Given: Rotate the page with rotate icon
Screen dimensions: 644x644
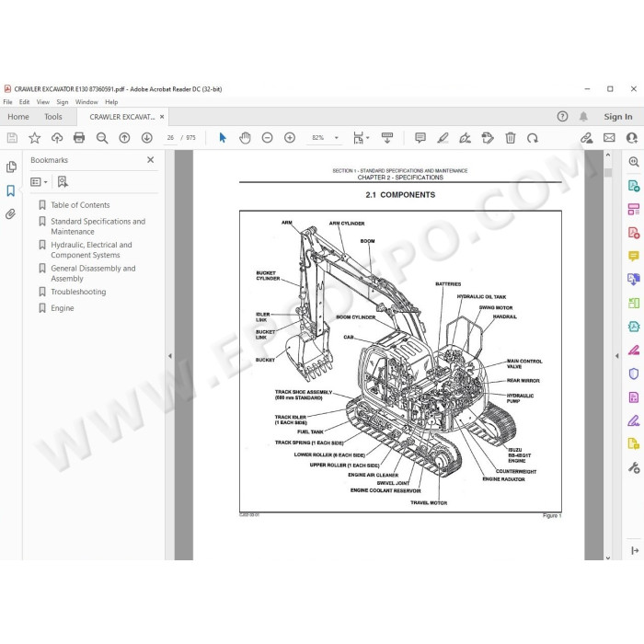Looking at the screenshot, I should pyautogui.click(x=533, y=138).
